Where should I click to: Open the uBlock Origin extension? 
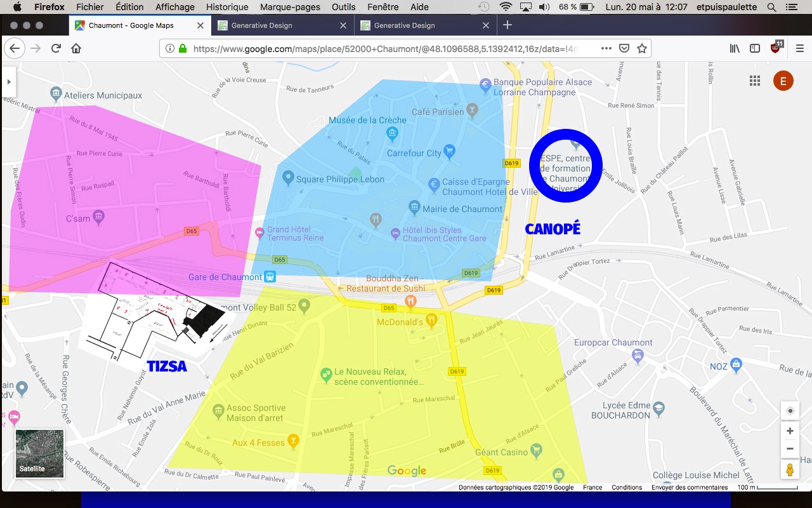click(x=776, y=48)
